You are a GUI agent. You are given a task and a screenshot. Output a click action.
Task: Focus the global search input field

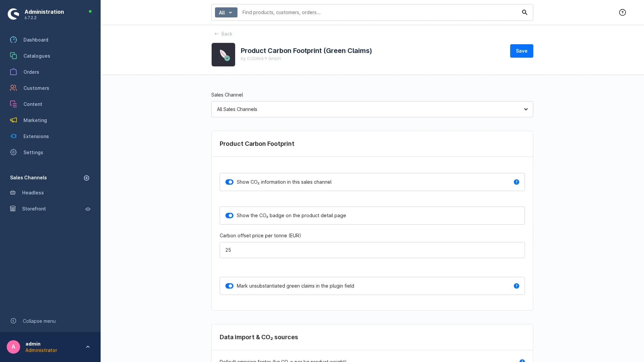379,12
